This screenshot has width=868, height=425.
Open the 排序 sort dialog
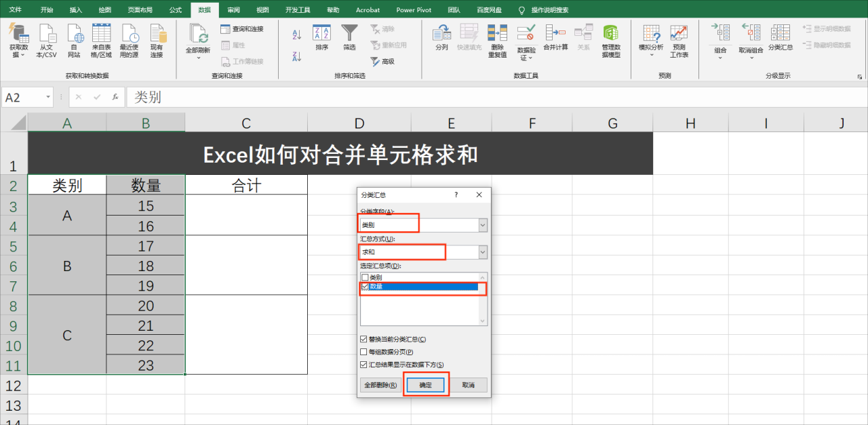(321, 38)
